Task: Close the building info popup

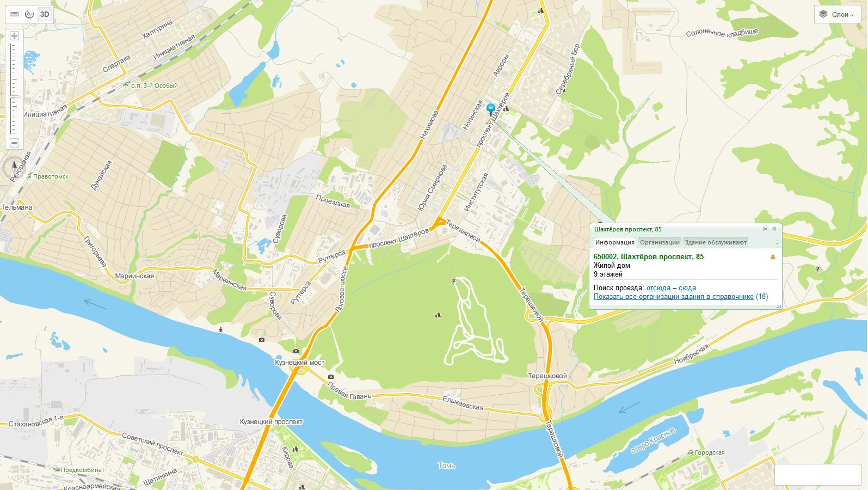Action: point(774,229)
